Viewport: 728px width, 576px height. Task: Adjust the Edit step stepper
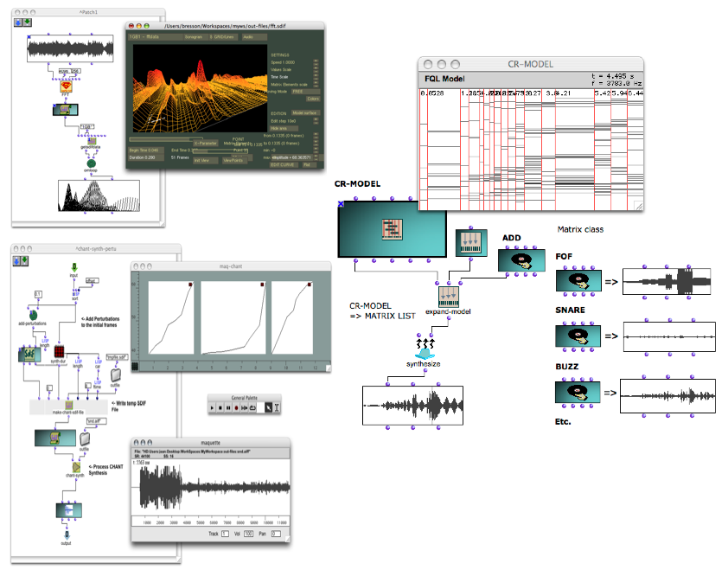[x=316, y=121]
